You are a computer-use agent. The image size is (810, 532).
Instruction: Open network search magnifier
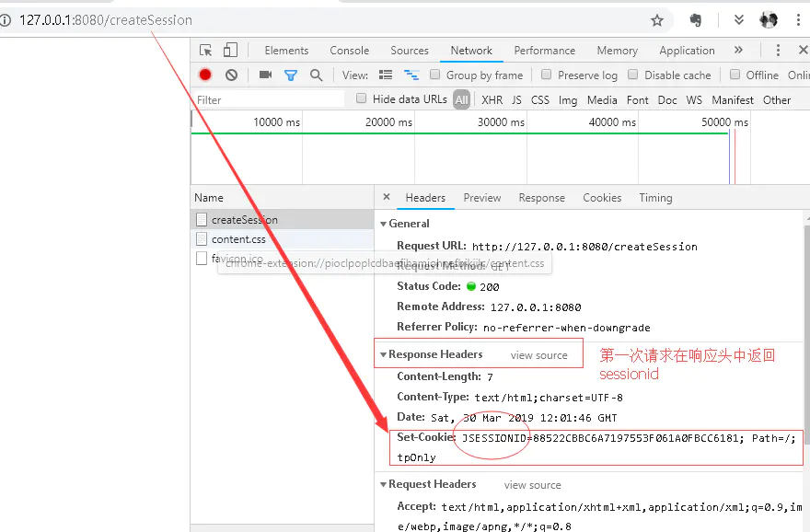point(316,75)
